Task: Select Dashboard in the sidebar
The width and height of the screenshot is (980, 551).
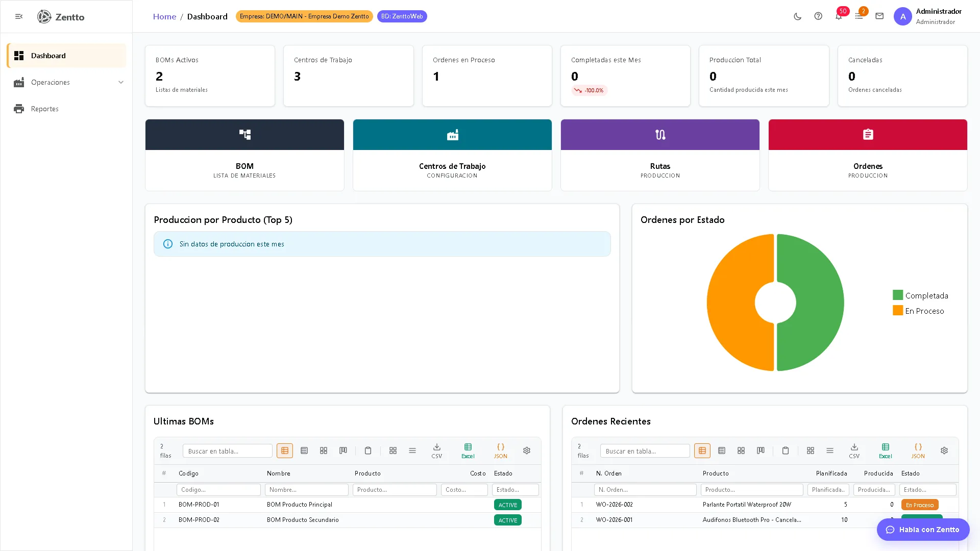Action: click(66, 56)
